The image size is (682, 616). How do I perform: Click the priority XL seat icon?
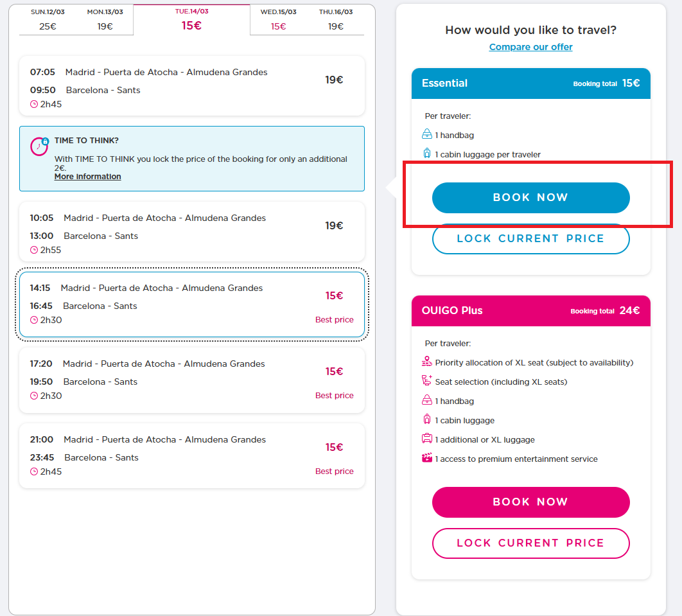pos(427,362)
